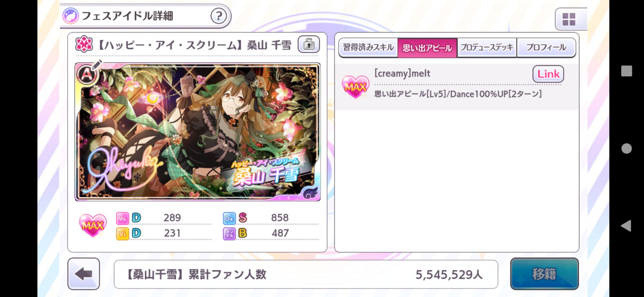Click the Link button
This screenshot has height=297, width=644.
(548, 74)
